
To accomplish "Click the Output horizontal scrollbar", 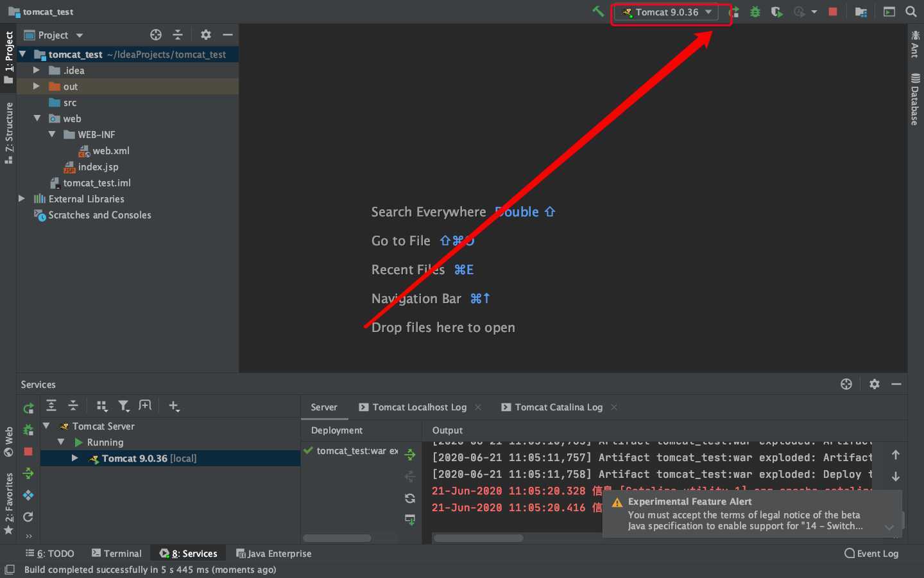I will (478, 538).
